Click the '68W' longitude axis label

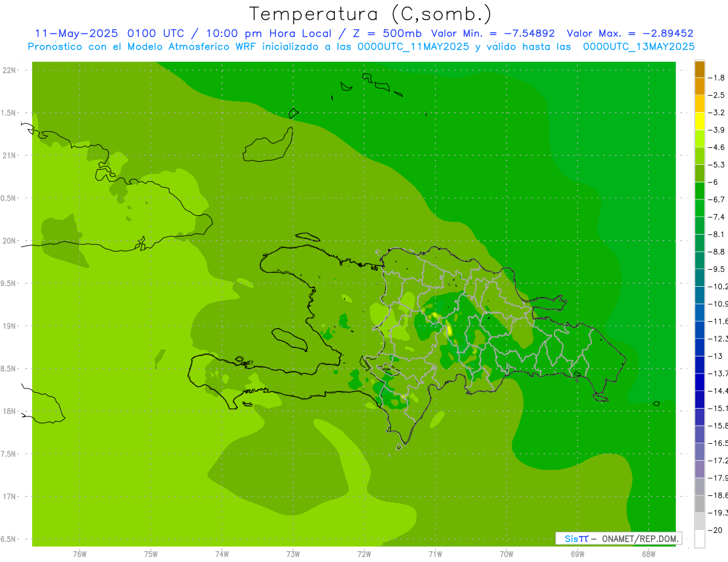tap(649, 554)
